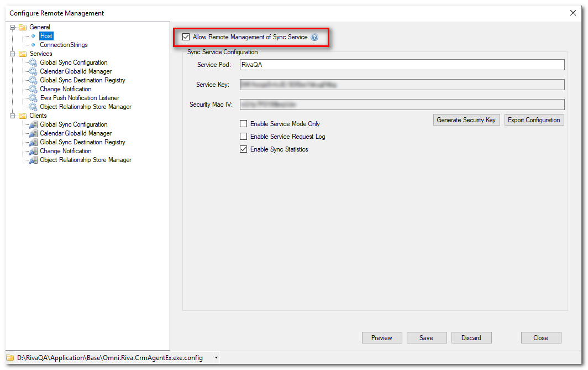This screenshot has width=588, height=370.
Task: Click the folder icon in the status bar
Action: 8,358
